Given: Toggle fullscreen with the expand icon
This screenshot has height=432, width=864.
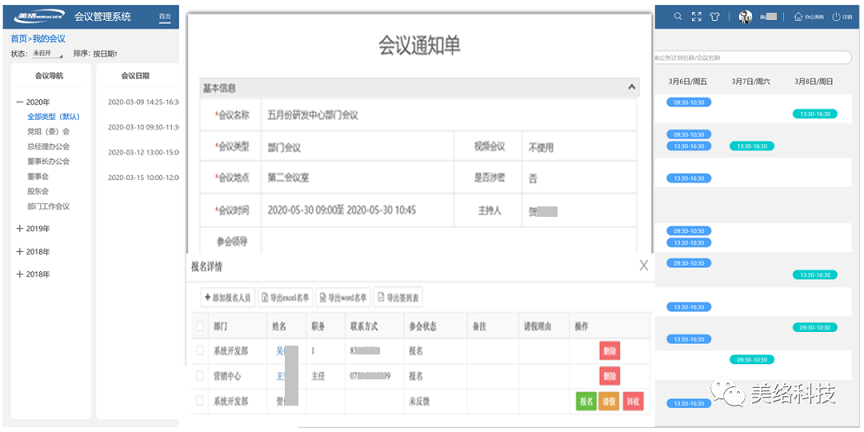Looking at the screenshot, I should [x=697, y=16].
